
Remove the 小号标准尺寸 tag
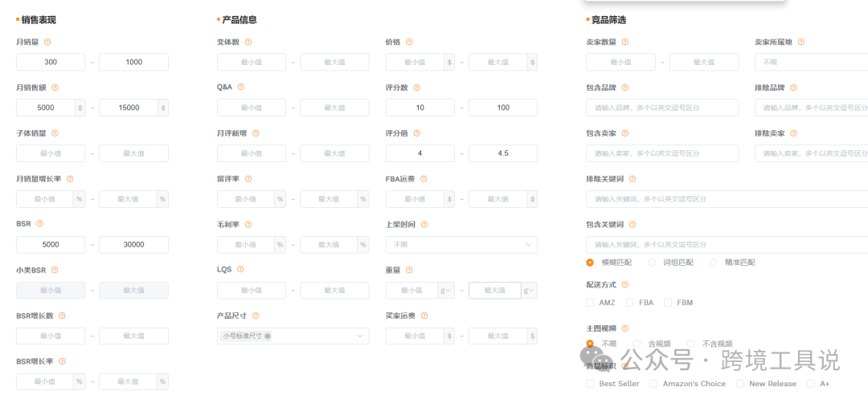pos(268,336)
